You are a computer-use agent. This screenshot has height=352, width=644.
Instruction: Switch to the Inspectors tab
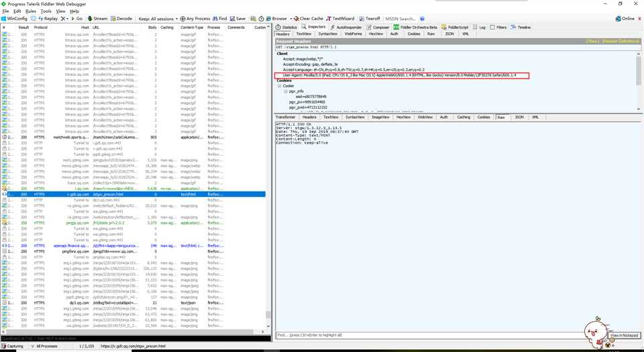point(314,27)
